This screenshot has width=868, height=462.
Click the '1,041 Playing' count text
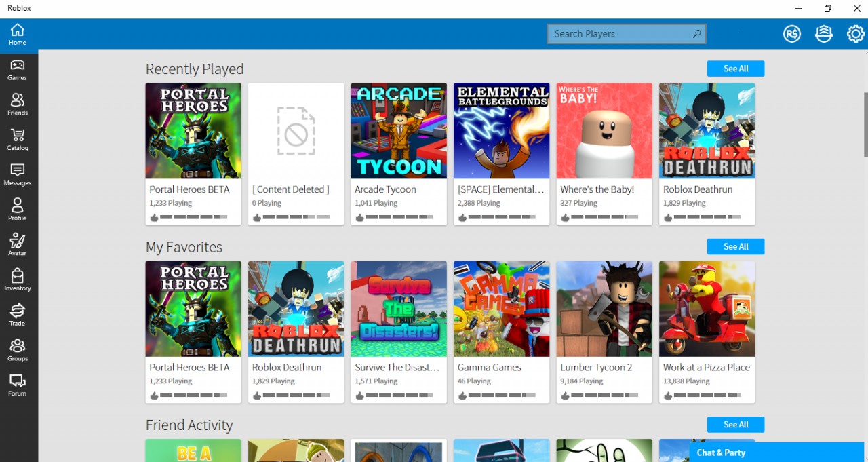click(x=376, y=203)
